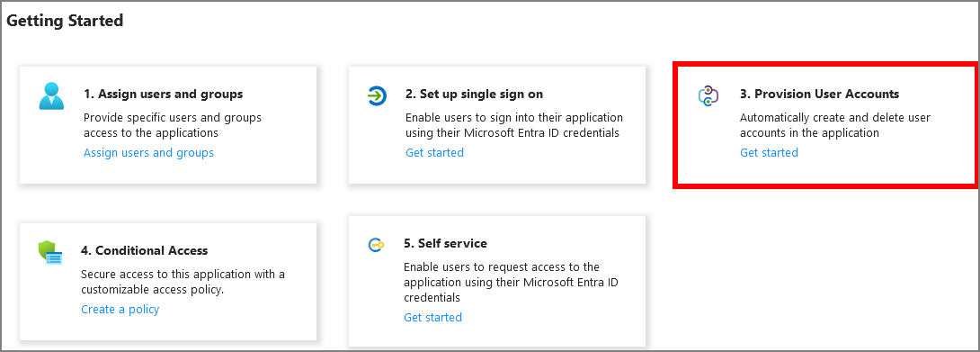This screenshot has width=980, height=352.
Task: Open Get started under single sign on
Action: tap(434, 153)
